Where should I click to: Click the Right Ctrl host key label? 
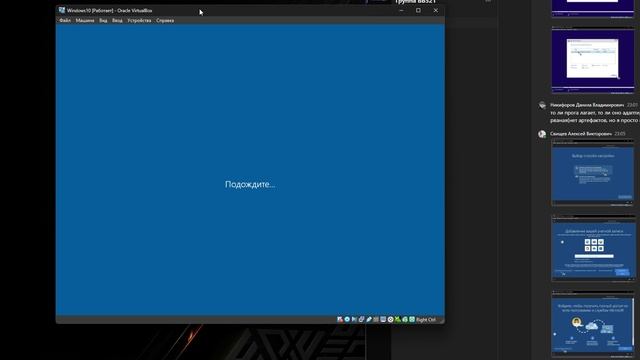click(426, 320)
